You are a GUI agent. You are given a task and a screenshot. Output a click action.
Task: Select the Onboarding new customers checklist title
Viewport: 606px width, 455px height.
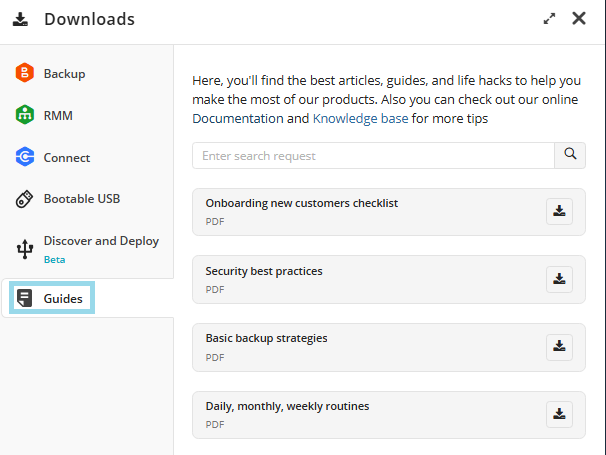[x=301, y=203]
